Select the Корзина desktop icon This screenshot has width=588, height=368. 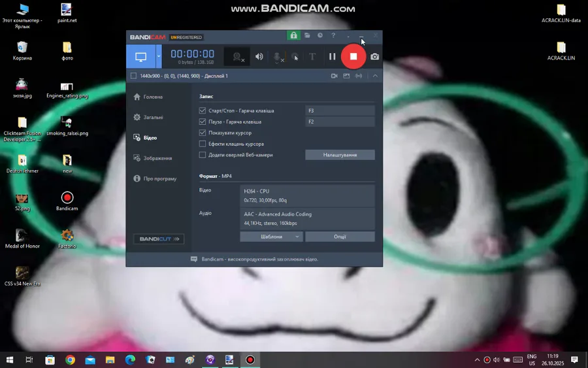click(x=22, y=50)
